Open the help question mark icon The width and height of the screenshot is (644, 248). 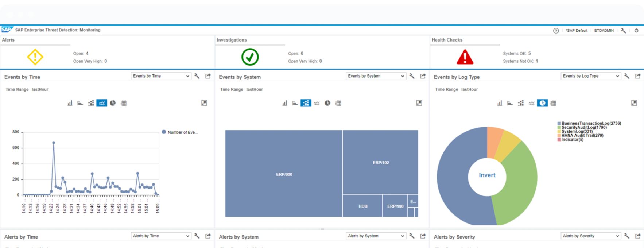click(x=556, y=31)
